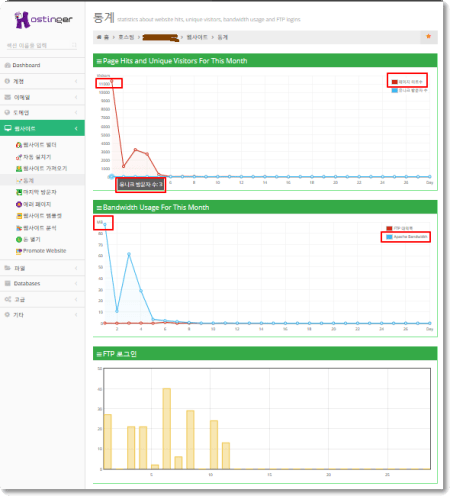Screen dimensions: 450x496
Task: Open 웹사이트 가져오기 icon in sidebar
Action: (19, 169)
